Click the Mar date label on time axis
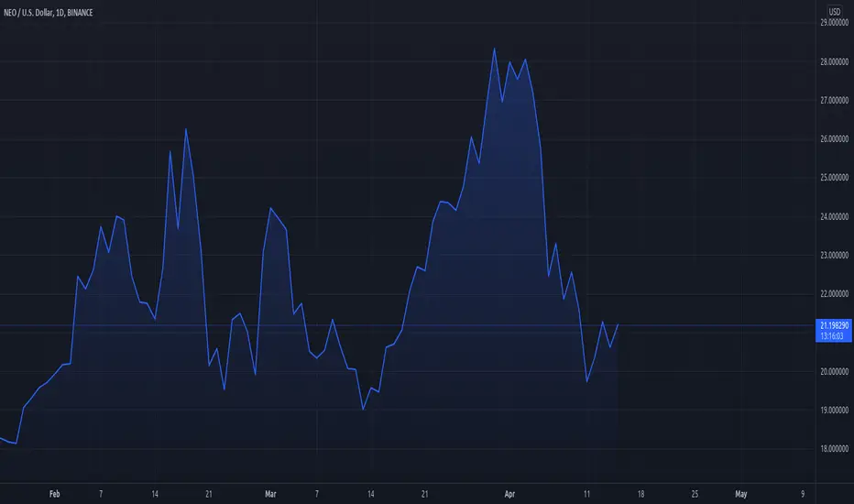Viewport: 854px width, 504px height. pos(270,494)
